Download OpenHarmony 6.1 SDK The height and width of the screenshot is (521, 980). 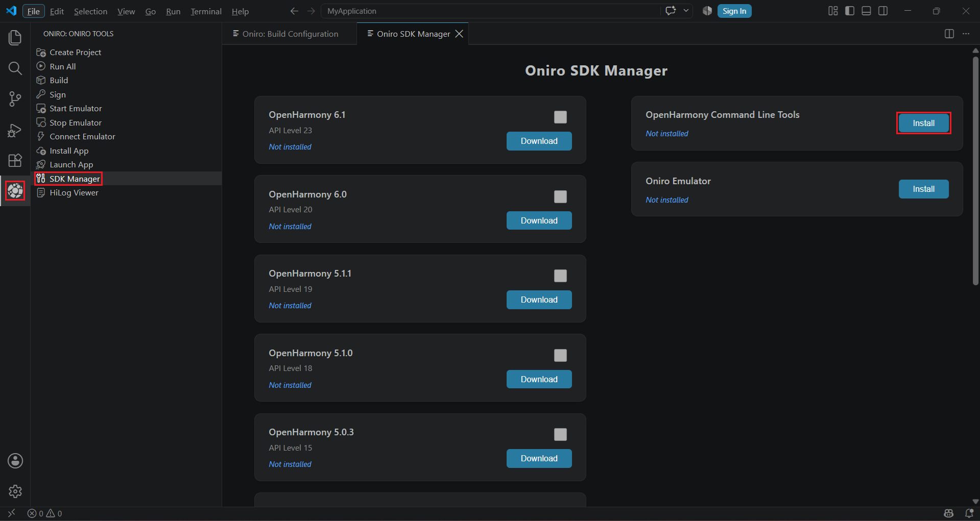(539, 141)
